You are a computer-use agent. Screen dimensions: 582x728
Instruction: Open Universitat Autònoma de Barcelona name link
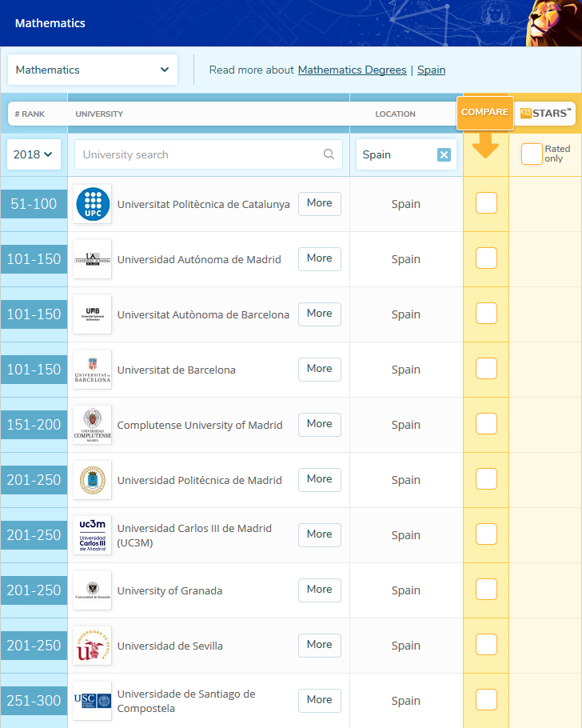pos(203,314)
